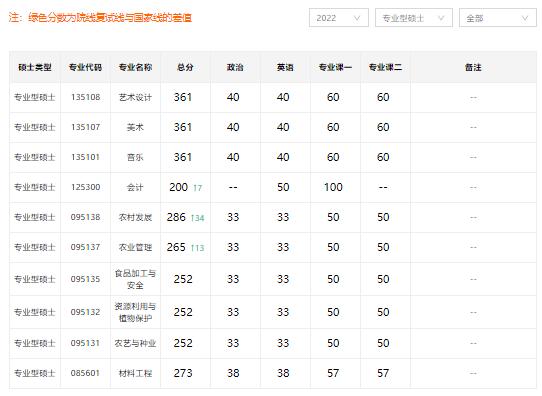The width and height of the screenshot is (542, 396).
Task: Select major code 135107
Action: [85, 128]
